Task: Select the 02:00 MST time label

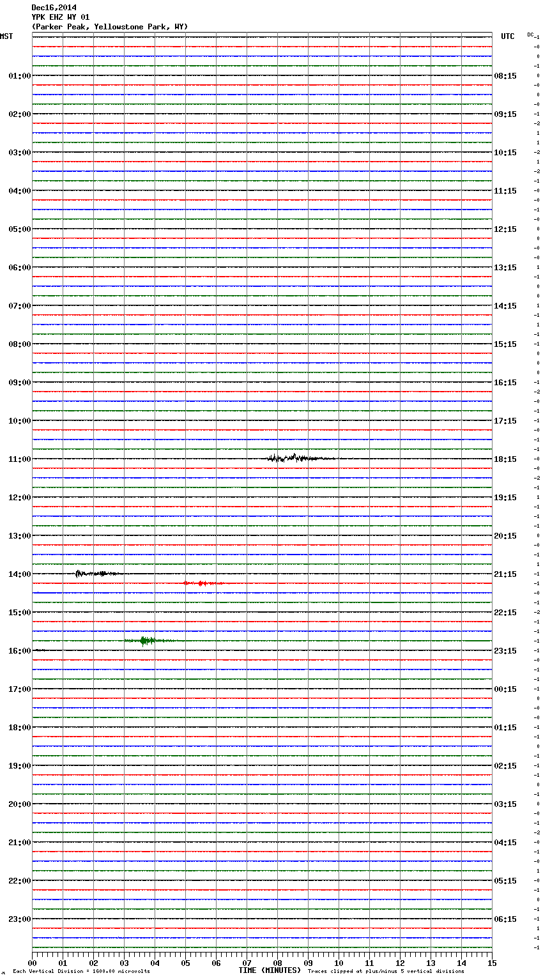Action: (20, 114)
